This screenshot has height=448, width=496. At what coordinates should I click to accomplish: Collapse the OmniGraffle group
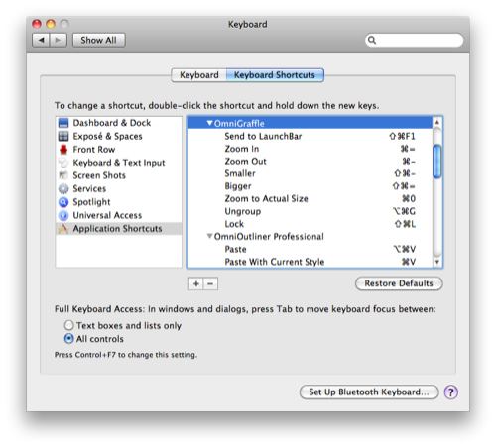pyautogui.click(x=209, y=123)
